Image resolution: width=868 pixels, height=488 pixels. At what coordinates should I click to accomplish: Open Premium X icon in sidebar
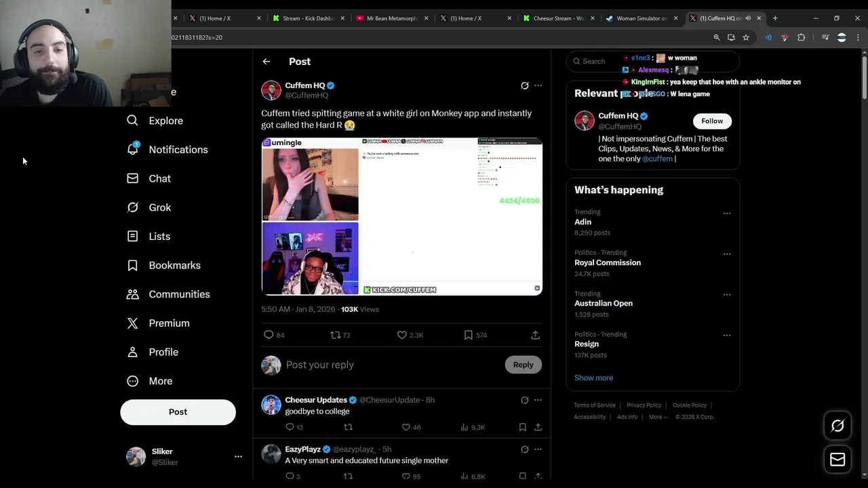[x=133, y=323]
